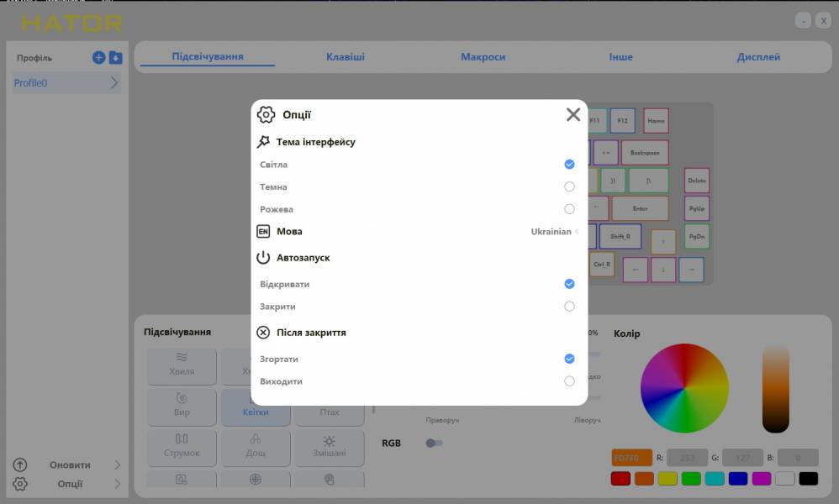Open the Мова language dropdown showing Ukrainian
839x504 pixels.
(554, 232)
